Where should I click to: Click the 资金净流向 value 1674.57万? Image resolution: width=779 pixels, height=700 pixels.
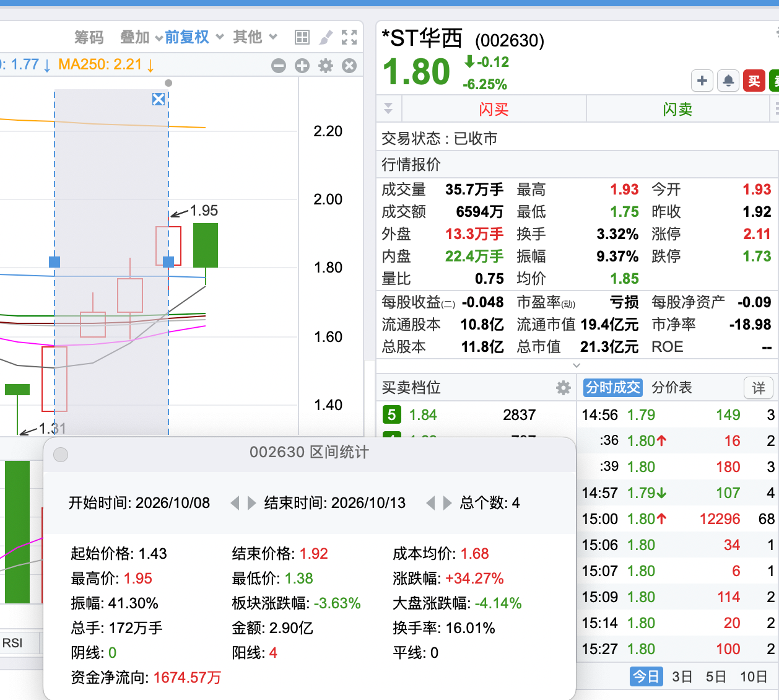[187, 678]
